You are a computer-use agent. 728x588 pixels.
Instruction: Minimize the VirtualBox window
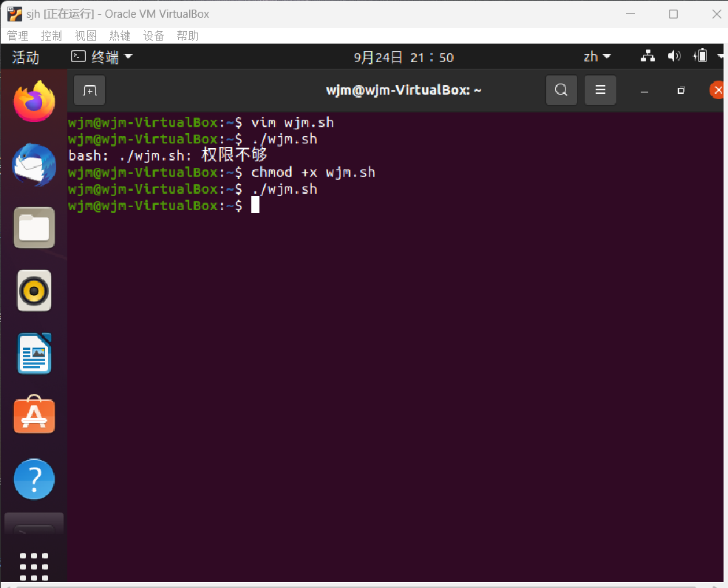(630, 14)
